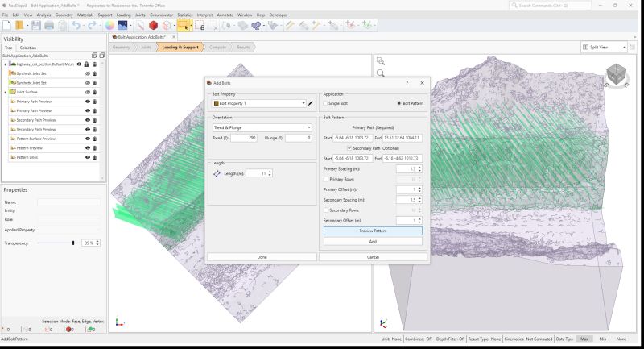
Task: Enable the Single Bolt option
Action: click(x=326, y=103)
